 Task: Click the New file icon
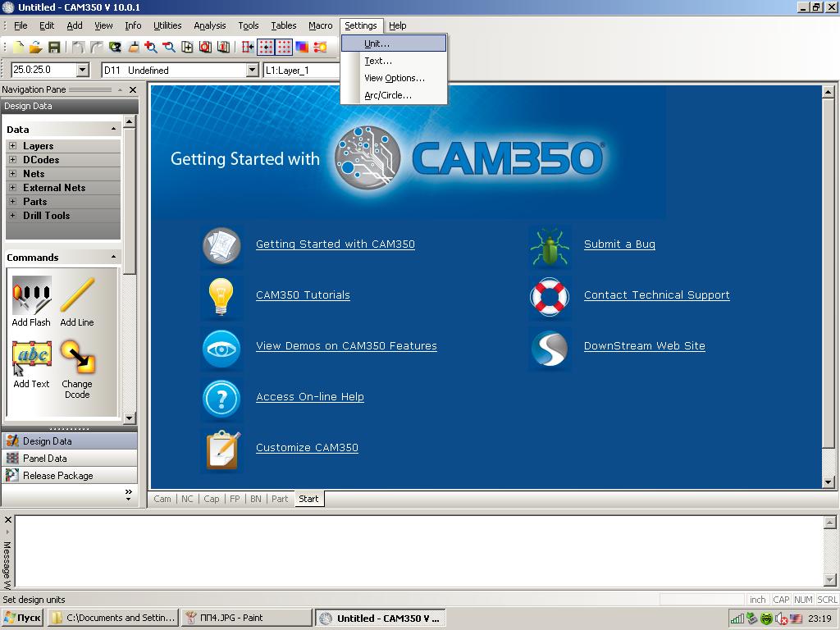click(x=18, y=47)
